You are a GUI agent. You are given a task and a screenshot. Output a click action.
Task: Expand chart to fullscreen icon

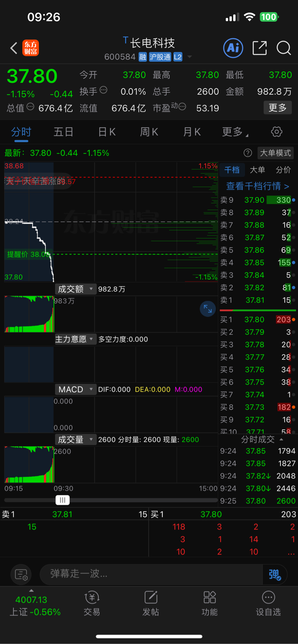[208, 309]
